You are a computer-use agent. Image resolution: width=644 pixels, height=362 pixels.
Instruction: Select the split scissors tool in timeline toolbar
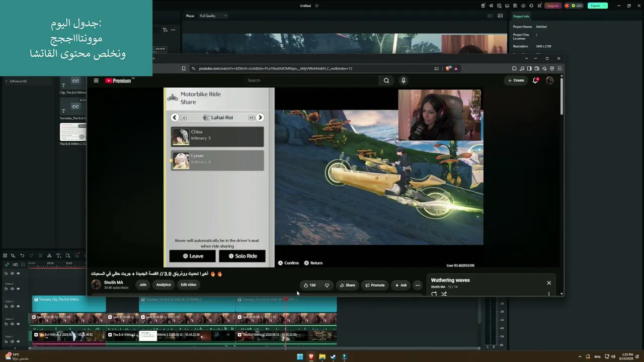point(49,255)
